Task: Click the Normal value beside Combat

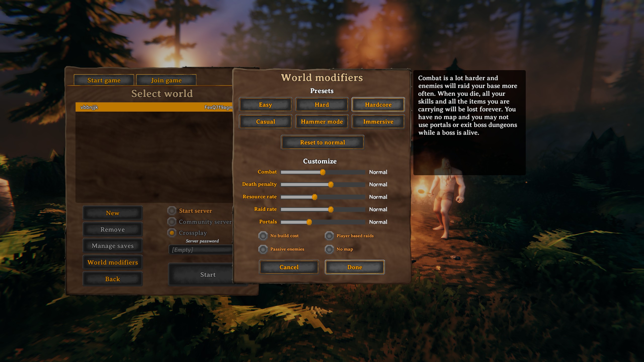Action: click(378, 172)
